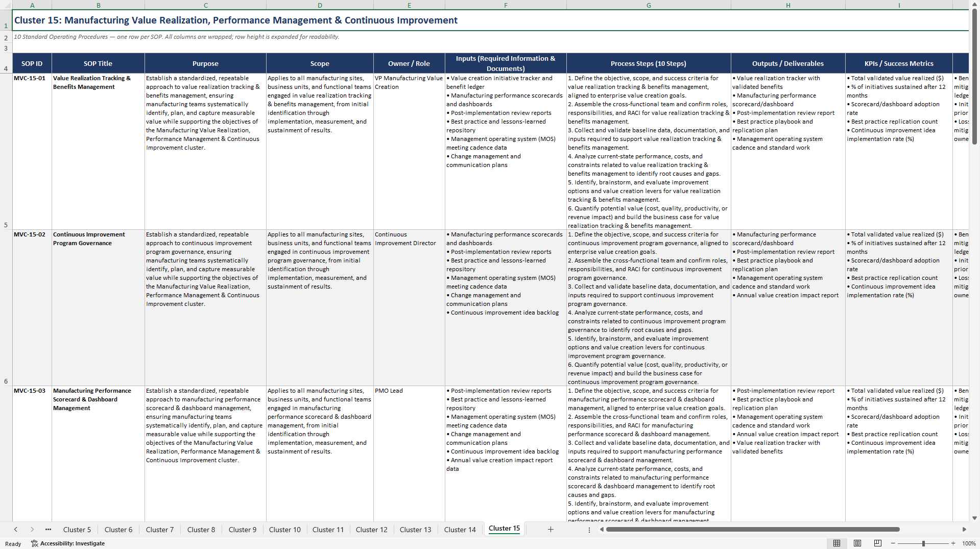The height and width of the screenshot is (549, 980).
Task: Click the 'PMO Lead' owner cell
Action: (x=409, y=453)
